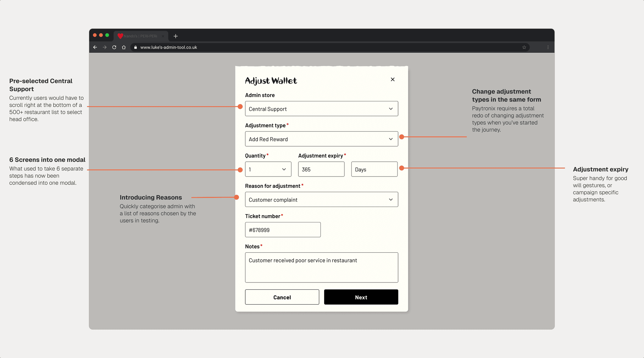Image resolution: width=644 pixels, height=358 pixels.
Task: Close the Adjust Wallet modal
Action: tap(392, 79)
